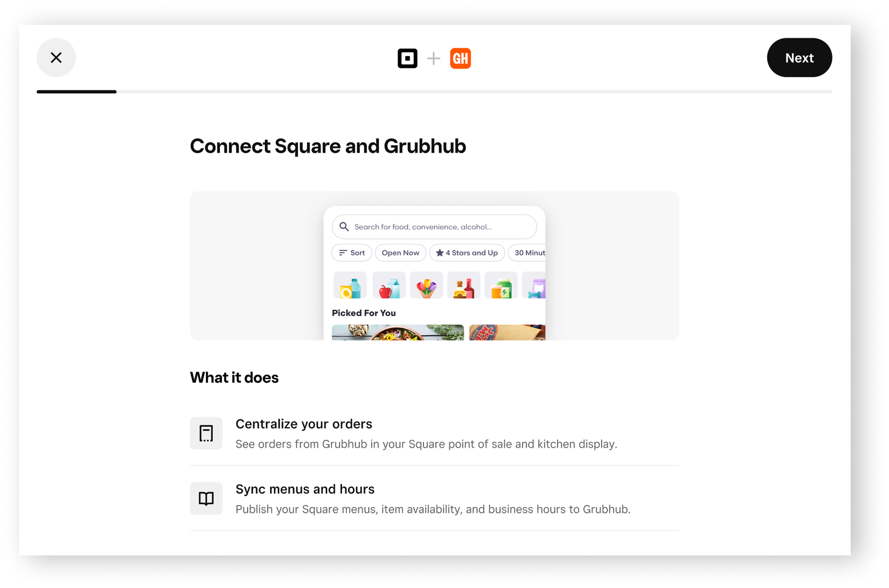Click the orange Grubhub GH logo
Image resolution: width=889 pixels, height=588 pixels.
coord(460,58)
